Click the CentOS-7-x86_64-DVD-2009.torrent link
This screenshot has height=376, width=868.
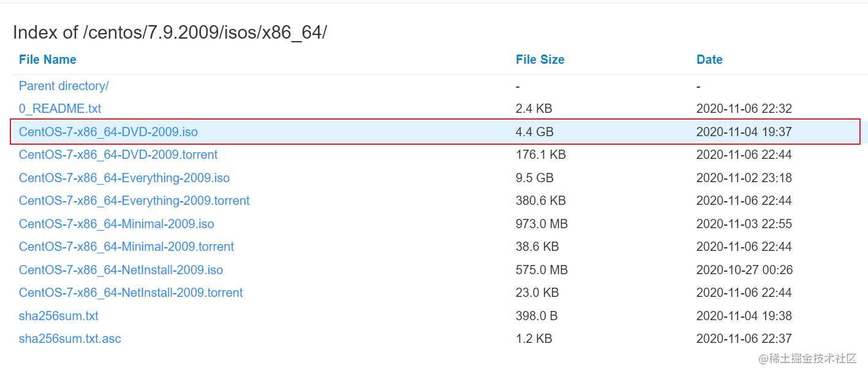click(118, 155)
